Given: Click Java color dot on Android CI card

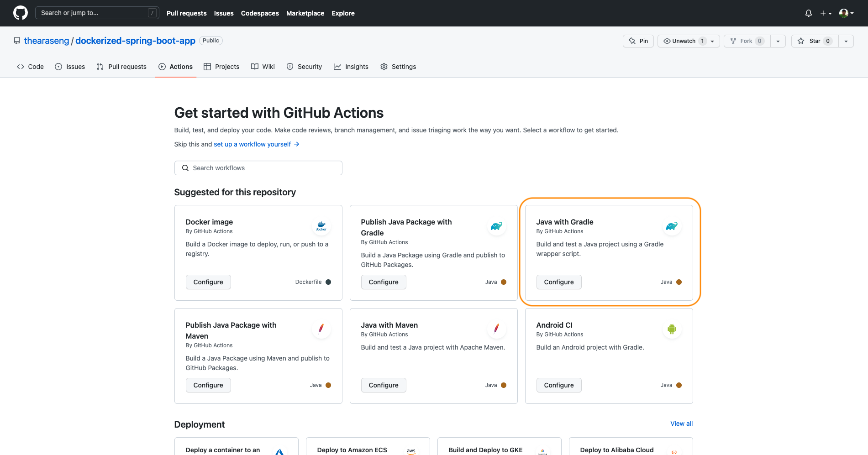Looking at the screenshot, I should pos(679,385).
